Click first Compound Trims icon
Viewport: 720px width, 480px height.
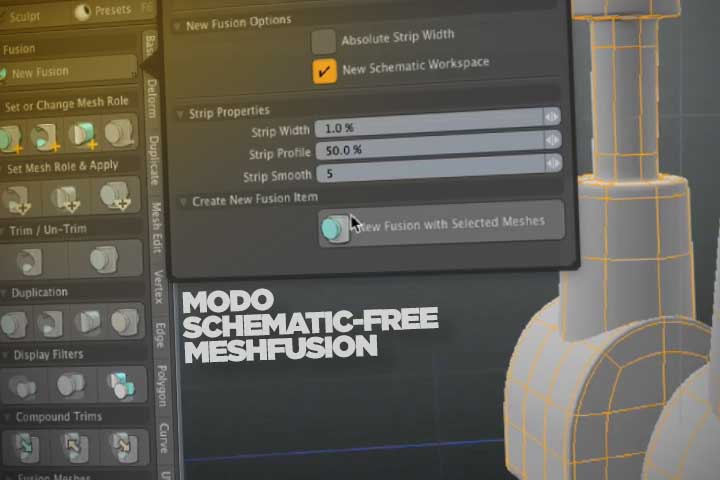tap(26, 447)
